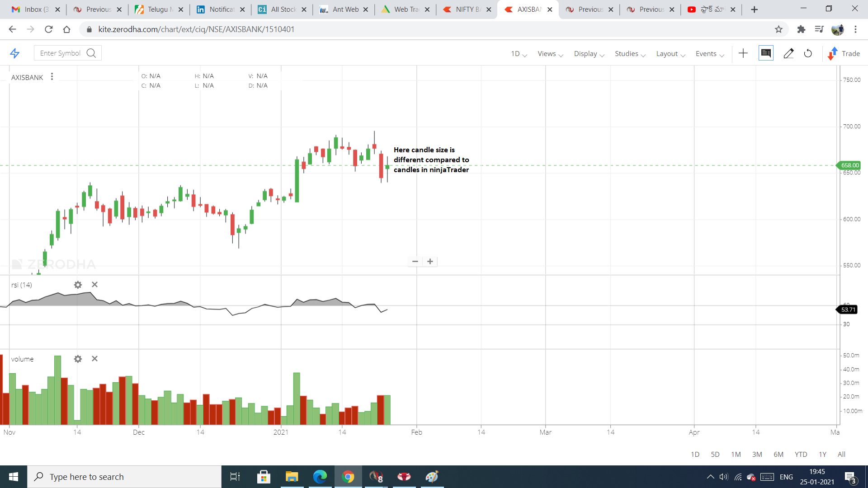Close the volume indicator panel
Image resolution: width=868 pixels, height=488 pixels.
(94, 359)
